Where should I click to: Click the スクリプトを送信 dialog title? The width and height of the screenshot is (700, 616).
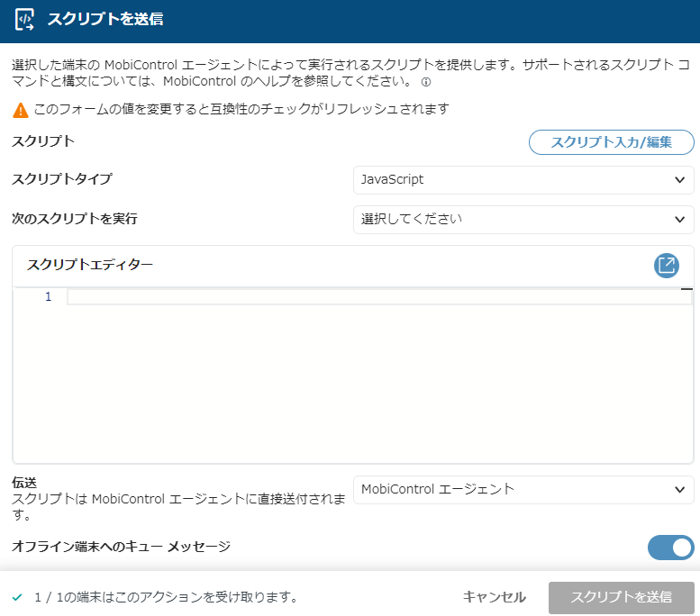pos(105,19)
